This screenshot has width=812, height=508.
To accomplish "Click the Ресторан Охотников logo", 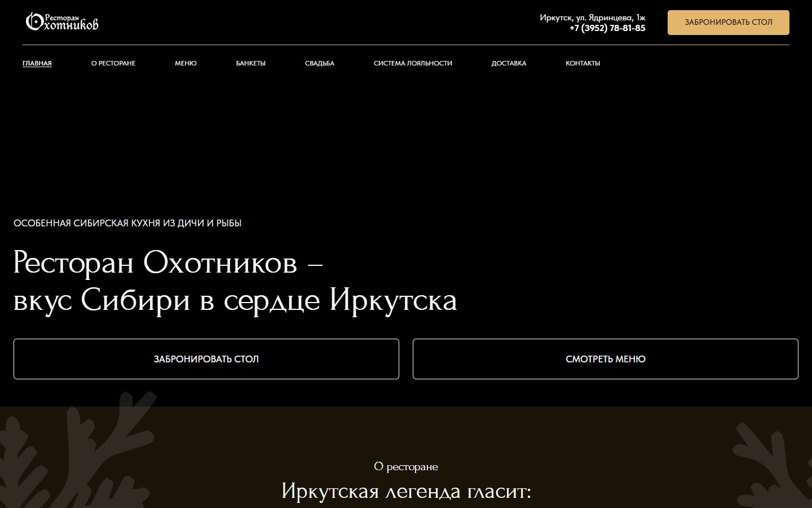I will [62, 21].
